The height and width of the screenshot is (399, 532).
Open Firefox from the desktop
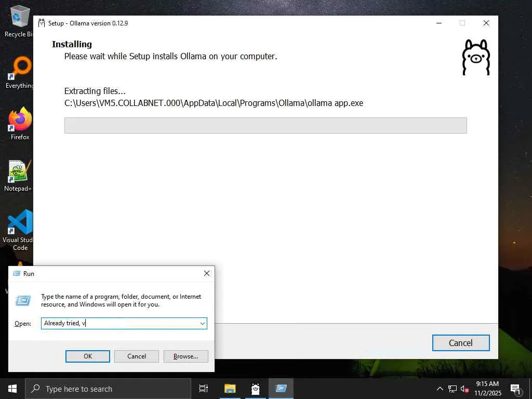pyautogui.click(x=20, y=124)
